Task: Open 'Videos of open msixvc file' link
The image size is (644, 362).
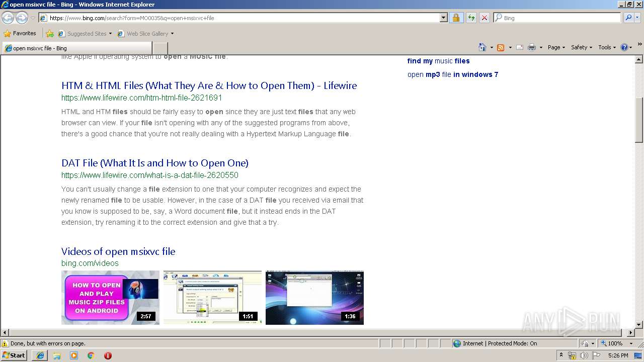Action: (x=118, y=251)
